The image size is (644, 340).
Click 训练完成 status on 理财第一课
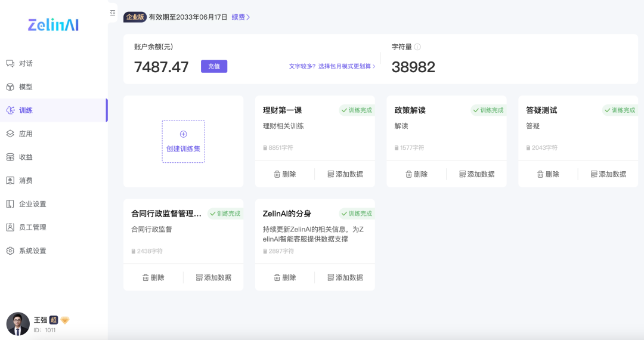(x=357, y=110)
